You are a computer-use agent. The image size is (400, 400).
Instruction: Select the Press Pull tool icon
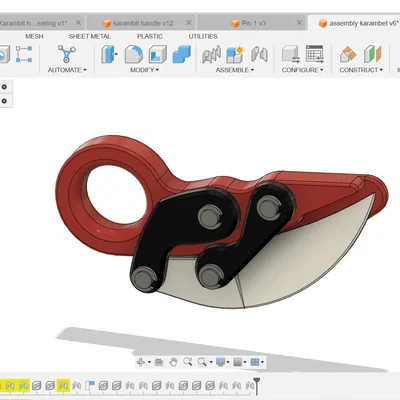pyautogui.click(x=109, y=54)
